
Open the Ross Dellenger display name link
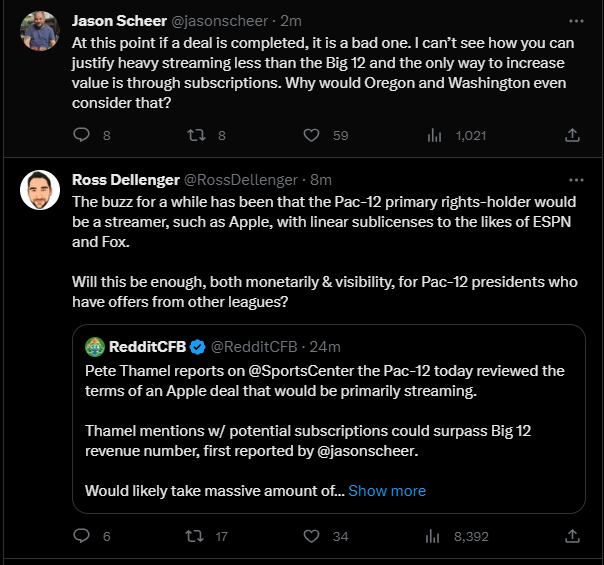click(x=125, y=180)
